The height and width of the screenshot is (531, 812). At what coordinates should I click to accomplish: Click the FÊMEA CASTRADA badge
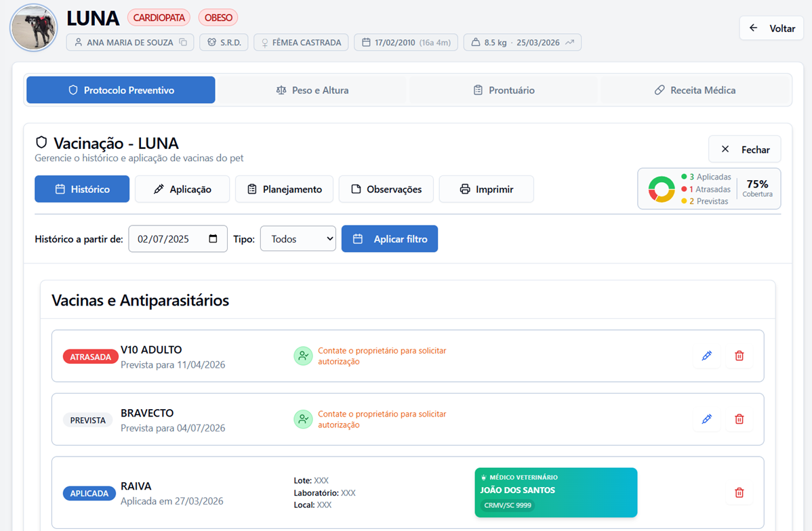[x=301, y=43]
